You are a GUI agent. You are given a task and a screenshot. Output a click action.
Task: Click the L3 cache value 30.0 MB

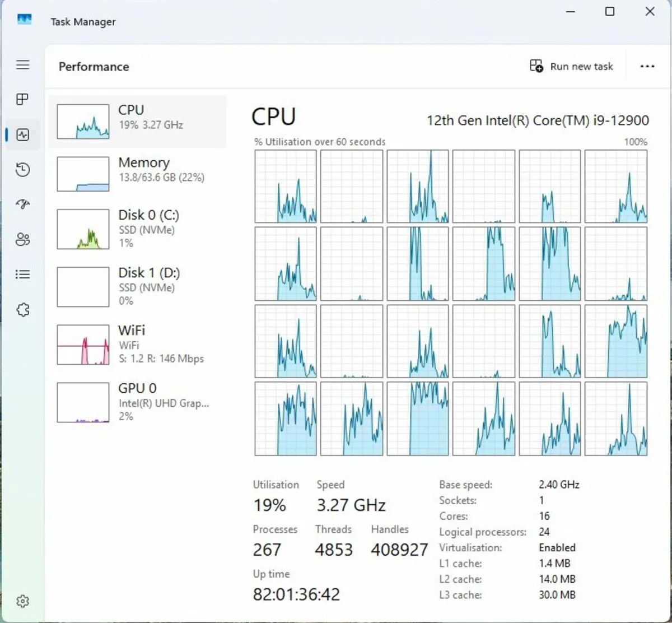(557, 594)
